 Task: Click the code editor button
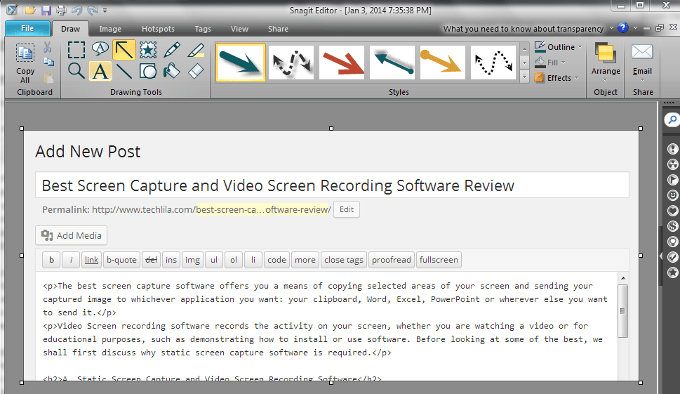tap(276, 260)
